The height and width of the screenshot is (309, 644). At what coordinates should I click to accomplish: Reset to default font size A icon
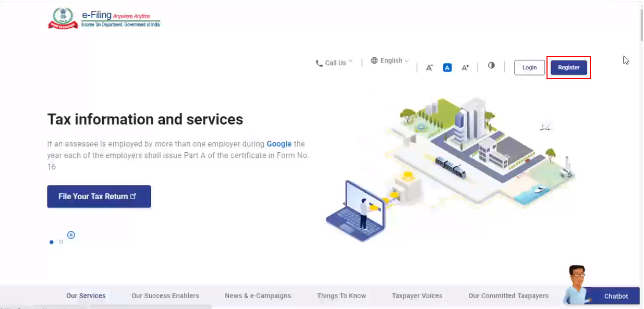coord(447,68)
